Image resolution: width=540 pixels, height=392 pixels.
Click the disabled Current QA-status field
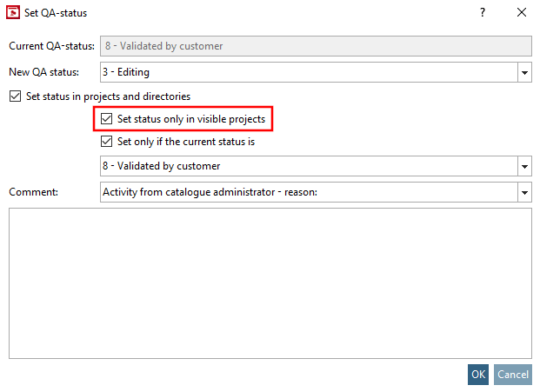tap(315, 46)
